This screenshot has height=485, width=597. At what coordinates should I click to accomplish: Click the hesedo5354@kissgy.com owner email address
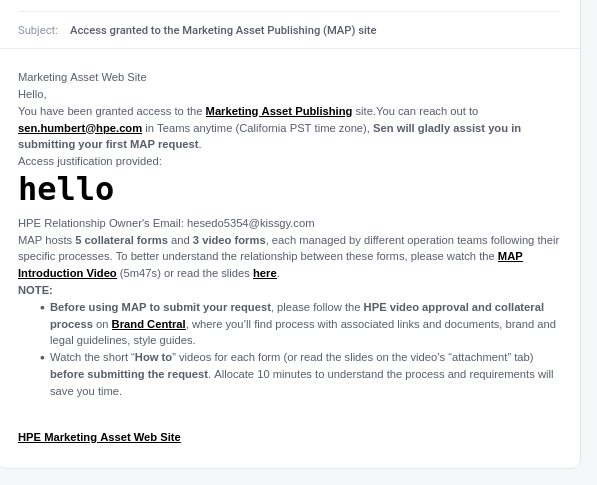point(251,223)
